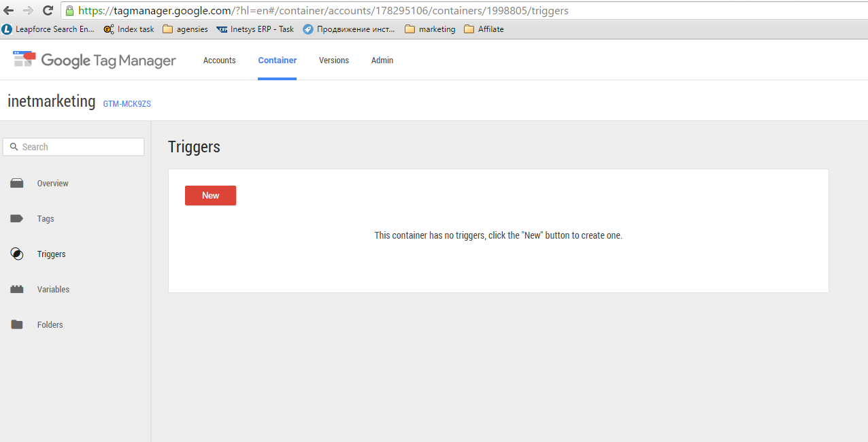Open Overview in the sidebar

click(53, 184)
